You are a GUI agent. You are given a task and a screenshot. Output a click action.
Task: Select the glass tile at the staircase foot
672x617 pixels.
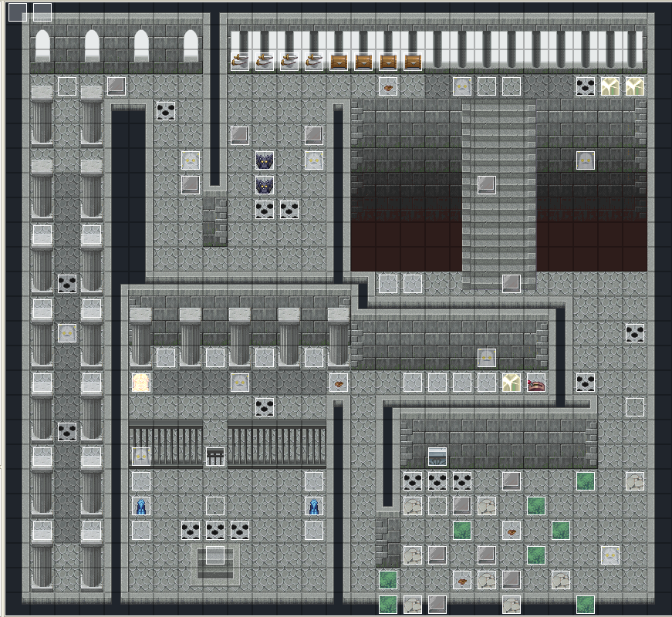coord(512,284)
